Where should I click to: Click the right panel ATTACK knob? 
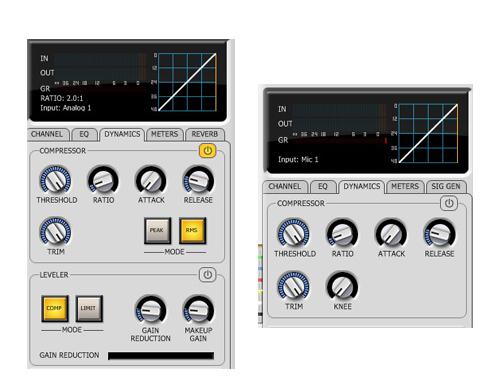391,234
